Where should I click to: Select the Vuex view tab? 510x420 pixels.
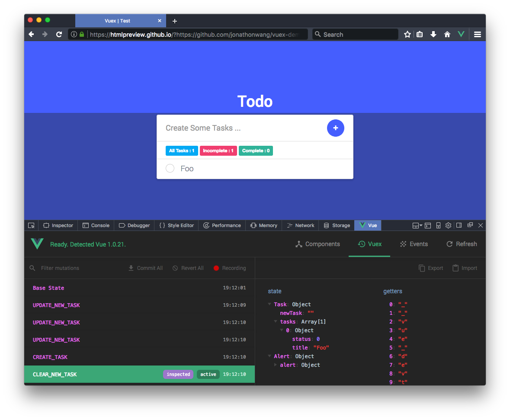369,244
